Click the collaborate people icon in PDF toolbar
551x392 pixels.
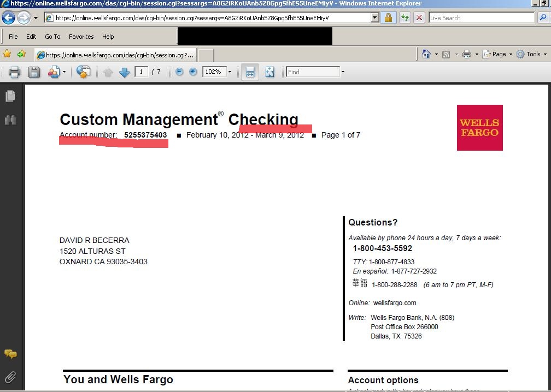point(54,72)
